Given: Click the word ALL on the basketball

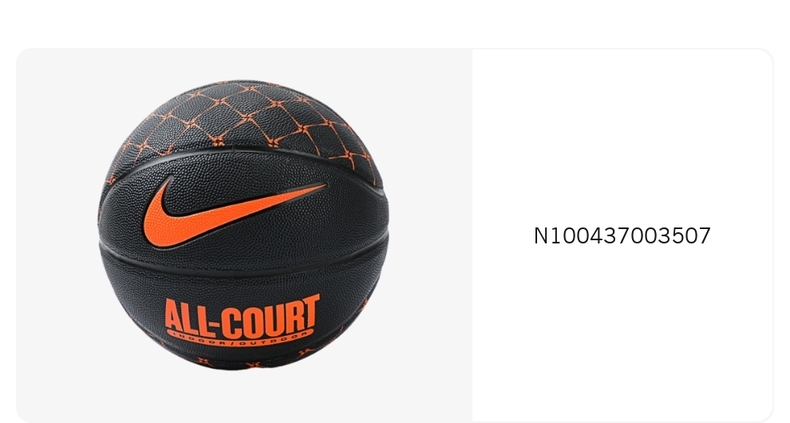Looking at the screenshot, I should (186, 318).
